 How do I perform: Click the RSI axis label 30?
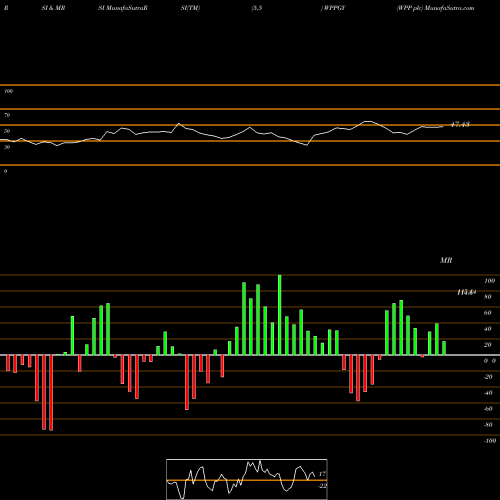(7, 147)
